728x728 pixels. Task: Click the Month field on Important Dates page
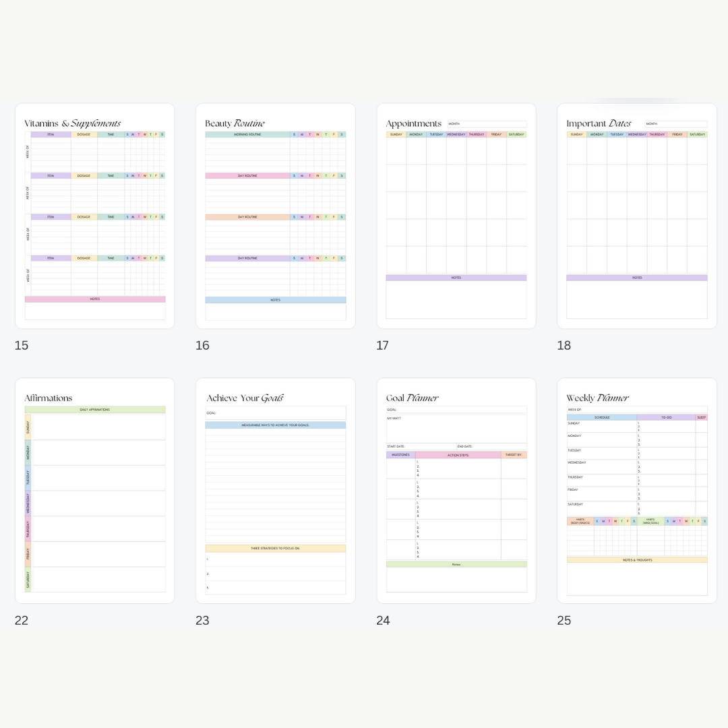pos(675,124)
